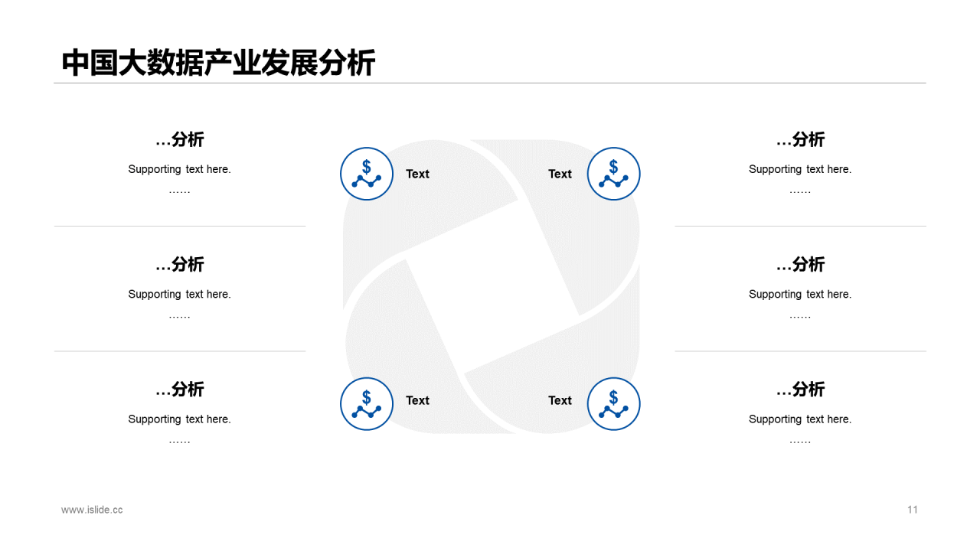Click 'Text' label beside top-left icon
980x551 pixels.
tap(417, 174)
